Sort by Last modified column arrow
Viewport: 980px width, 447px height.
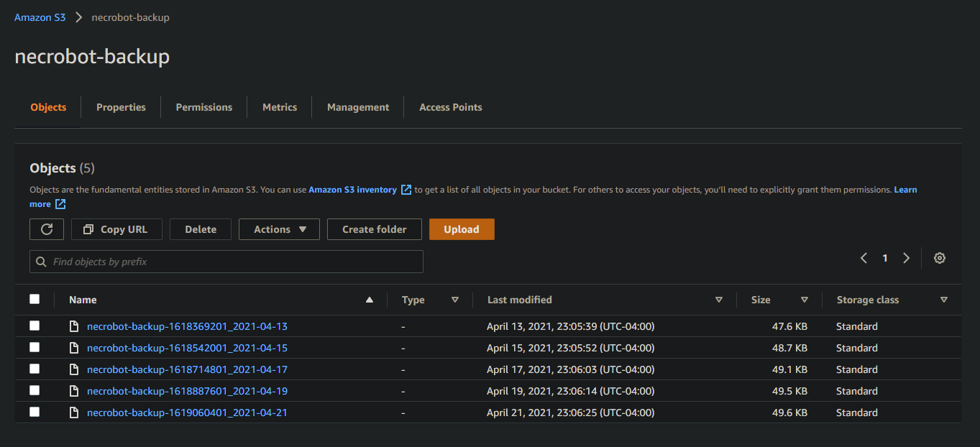(x=719, y=300)
